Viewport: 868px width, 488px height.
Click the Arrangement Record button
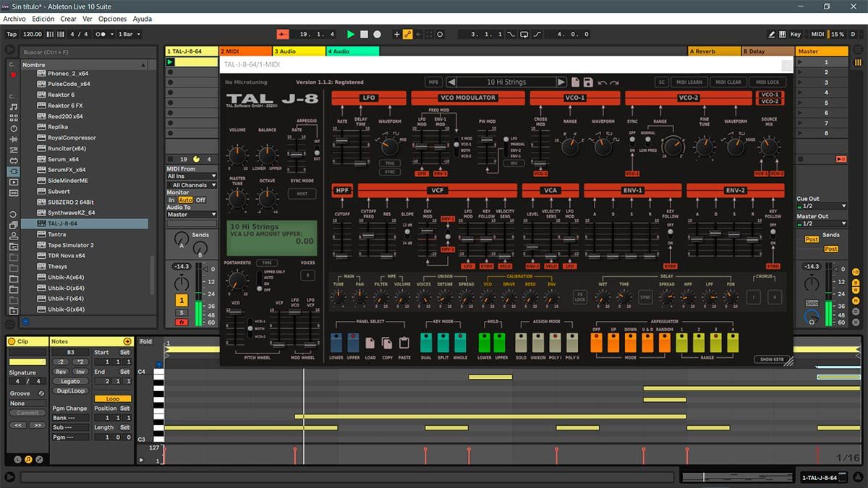pyautogui.click(x=378, y=34)
